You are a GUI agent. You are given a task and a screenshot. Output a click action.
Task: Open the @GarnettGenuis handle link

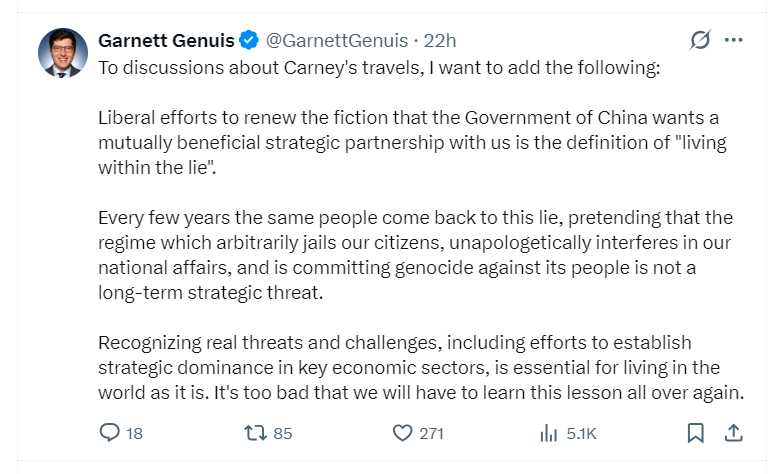click(x=336, y=41)
